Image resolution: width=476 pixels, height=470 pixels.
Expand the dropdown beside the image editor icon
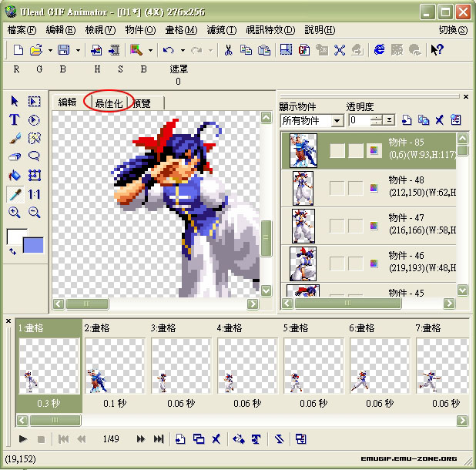click(x=150, y=50)
